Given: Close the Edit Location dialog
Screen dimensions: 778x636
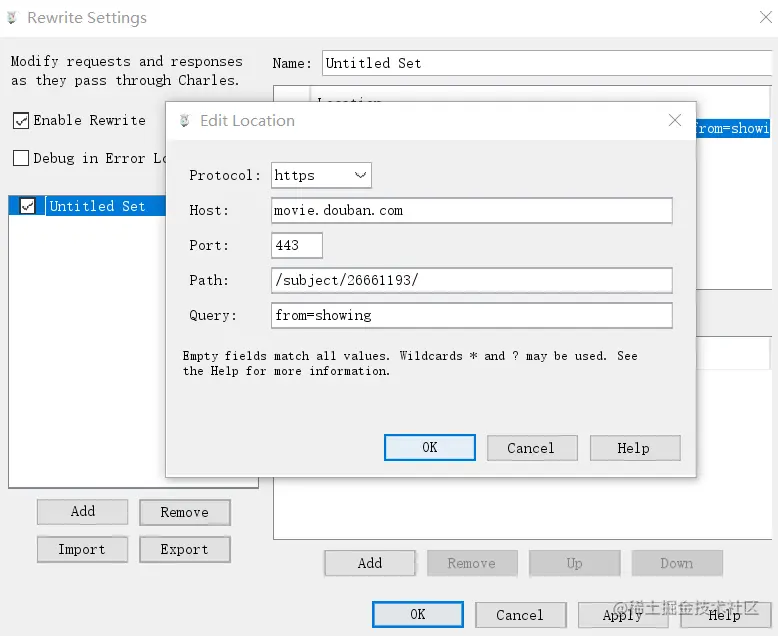Looking at the screenshot, I should [x=674, y=120].
